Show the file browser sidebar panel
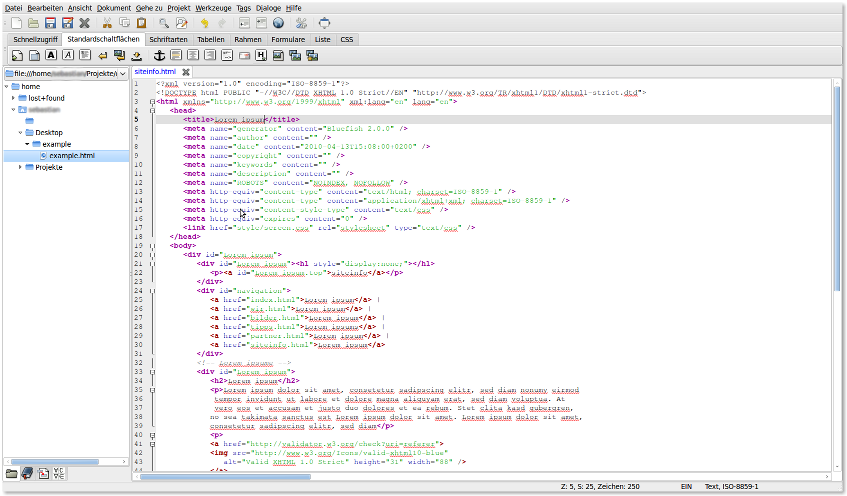The width and height of the screenshot is (847, 496). [11, 474]
